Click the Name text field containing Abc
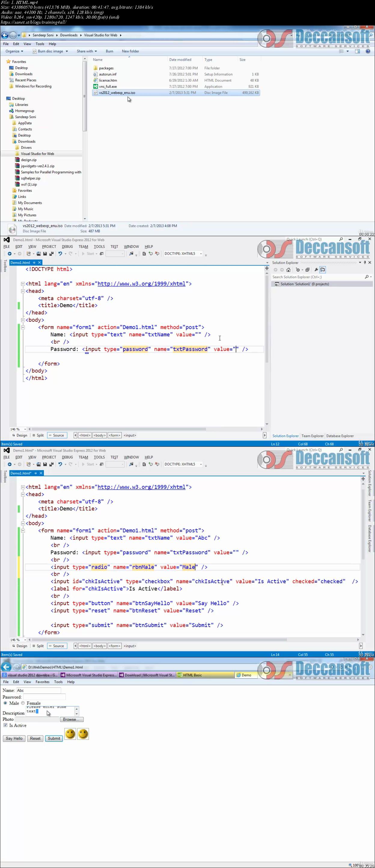This screenshot has width=375, height=868. (38, 690)
